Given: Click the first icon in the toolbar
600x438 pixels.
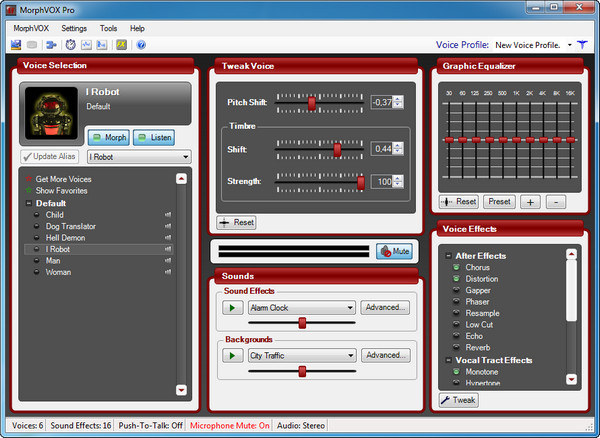Looking at the screenshot, I should (16, 45).
